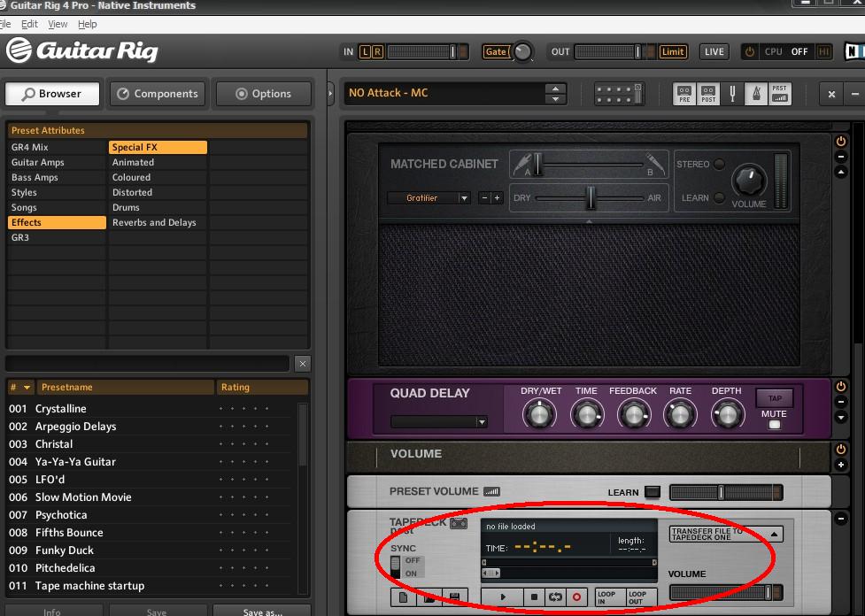
Task: Toggle the Gate button
Action: tap(496, 52)
